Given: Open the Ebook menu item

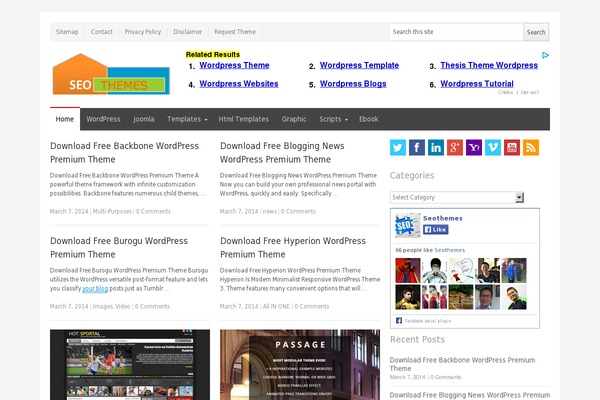Looking at the screenshot, I should pyautogui.click(x=368, y=119).
